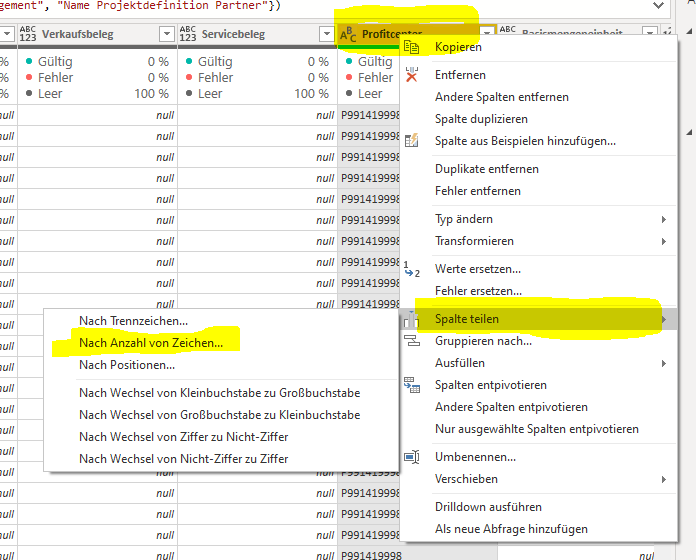Viewport: 696px width, 560px height.
Task: Open the Servicebeleg column filter dropdown
Action: (327, 35)
